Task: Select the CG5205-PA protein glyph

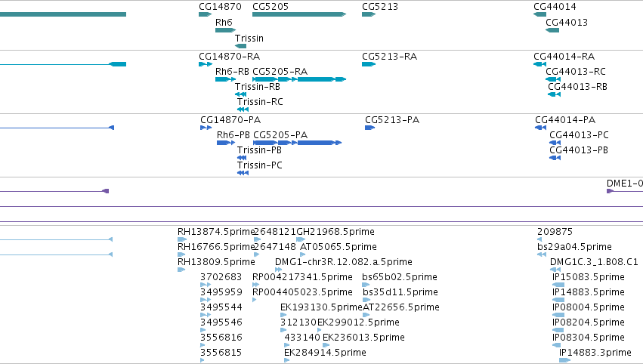Action: [297, 143]
